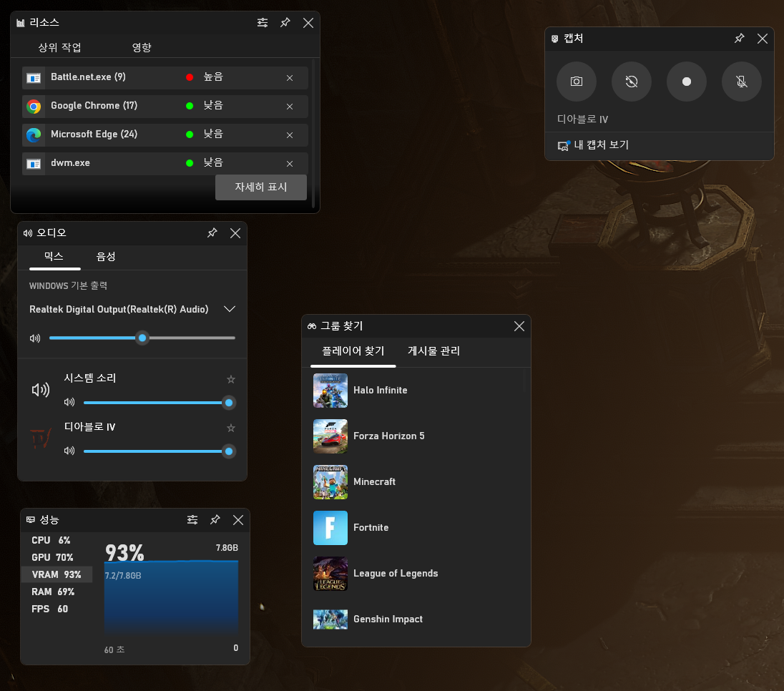
Task: Show the FPS 60 graph
Action: [57, 609]
